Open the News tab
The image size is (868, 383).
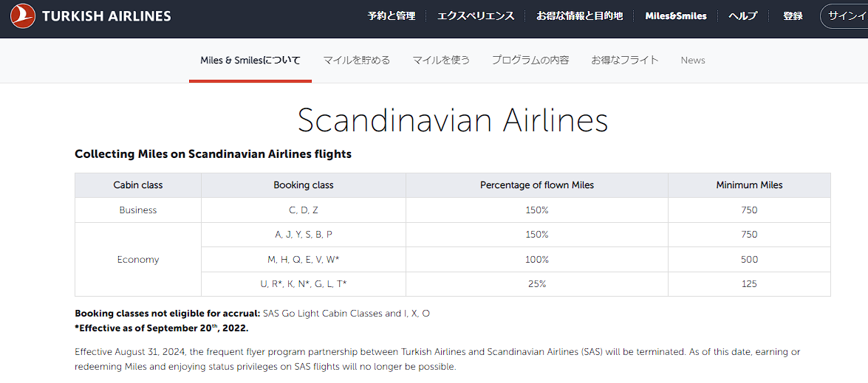click(x=693, y=61)
